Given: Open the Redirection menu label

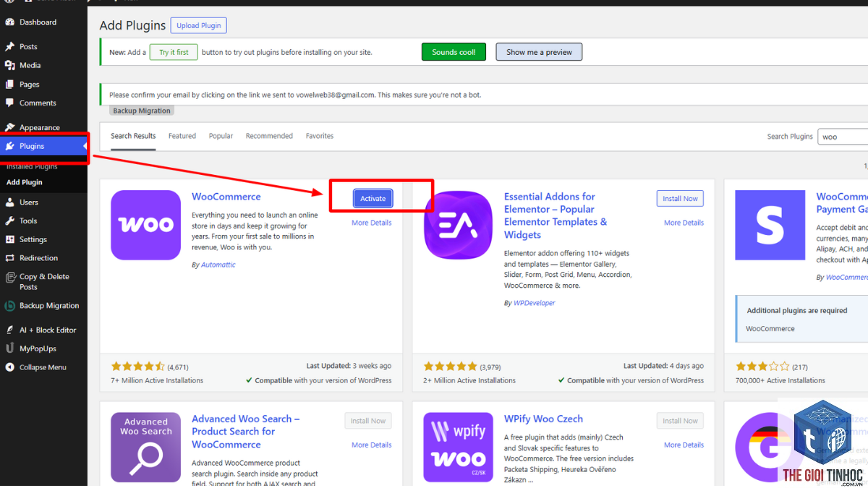Looking at the screenshot, I should coord(38,258).
